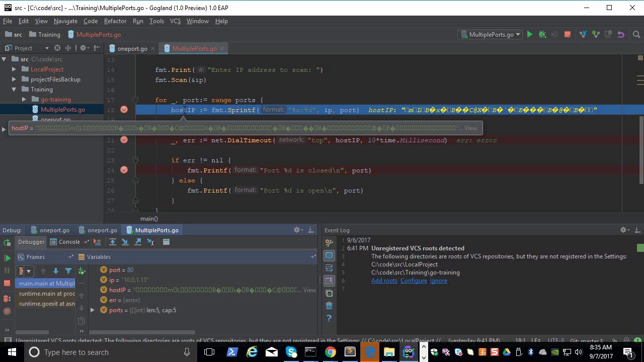Select the Debugger tab
The image size is (644, 362).
31,242
